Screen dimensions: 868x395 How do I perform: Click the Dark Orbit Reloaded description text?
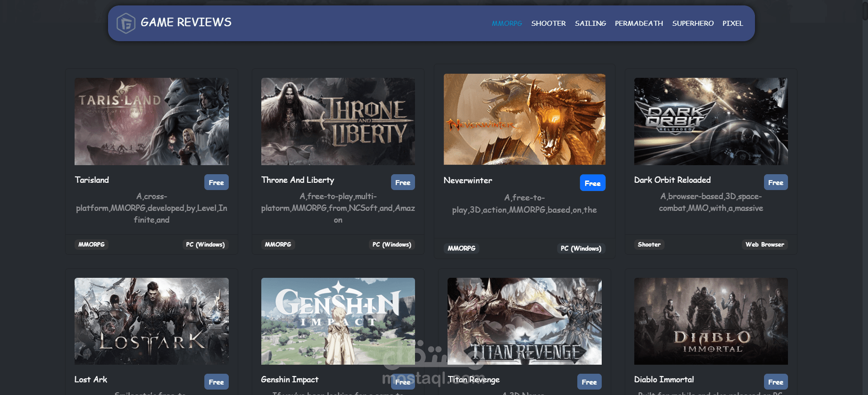[711, 202]
